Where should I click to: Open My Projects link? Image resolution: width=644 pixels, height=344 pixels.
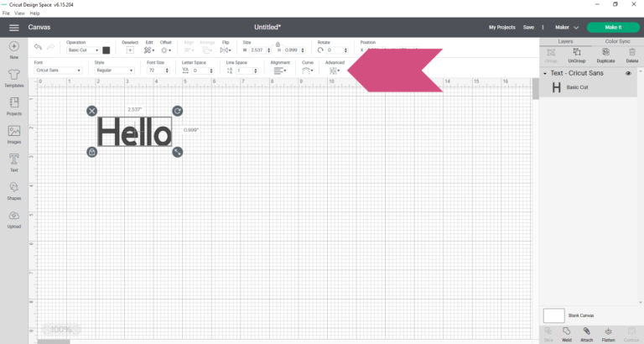pos(501,27)
